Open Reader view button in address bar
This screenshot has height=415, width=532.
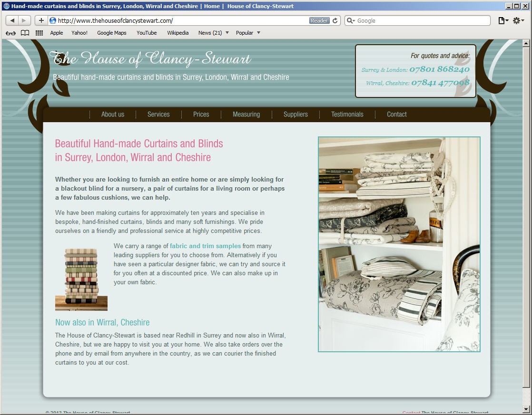(x=319, y=21)
